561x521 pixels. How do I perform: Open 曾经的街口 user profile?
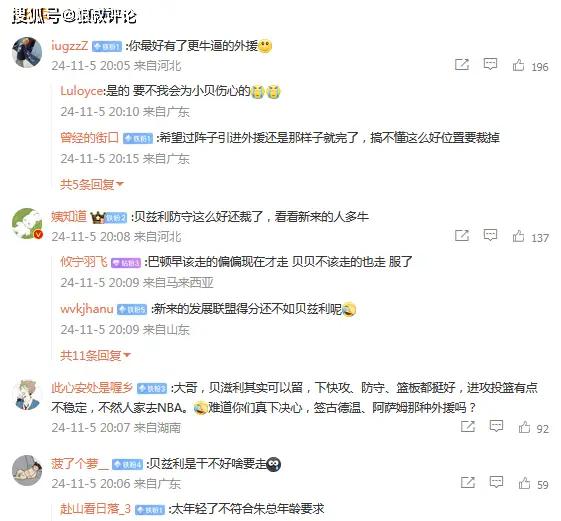coord(89,137)
